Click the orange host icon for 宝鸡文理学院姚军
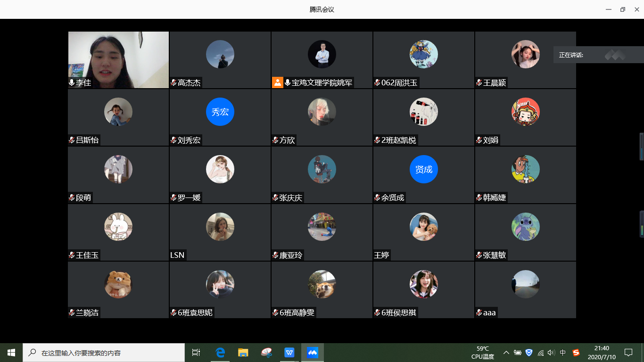The image size is (644, 362). click(x=278, y=83)
